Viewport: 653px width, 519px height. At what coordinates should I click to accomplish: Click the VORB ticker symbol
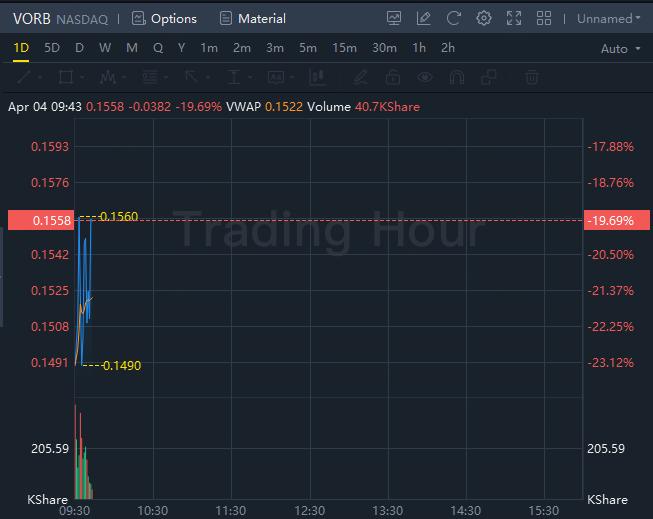click(x=32, y=19)
